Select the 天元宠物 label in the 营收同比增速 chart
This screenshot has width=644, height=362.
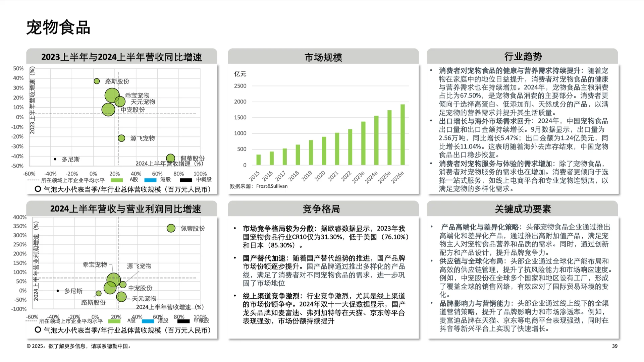[143, 102]
